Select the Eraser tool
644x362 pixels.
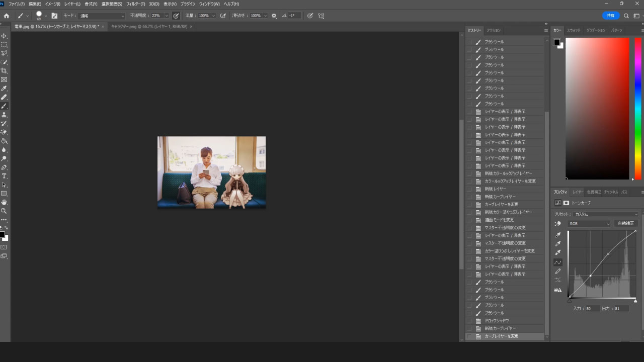[4, 132]
